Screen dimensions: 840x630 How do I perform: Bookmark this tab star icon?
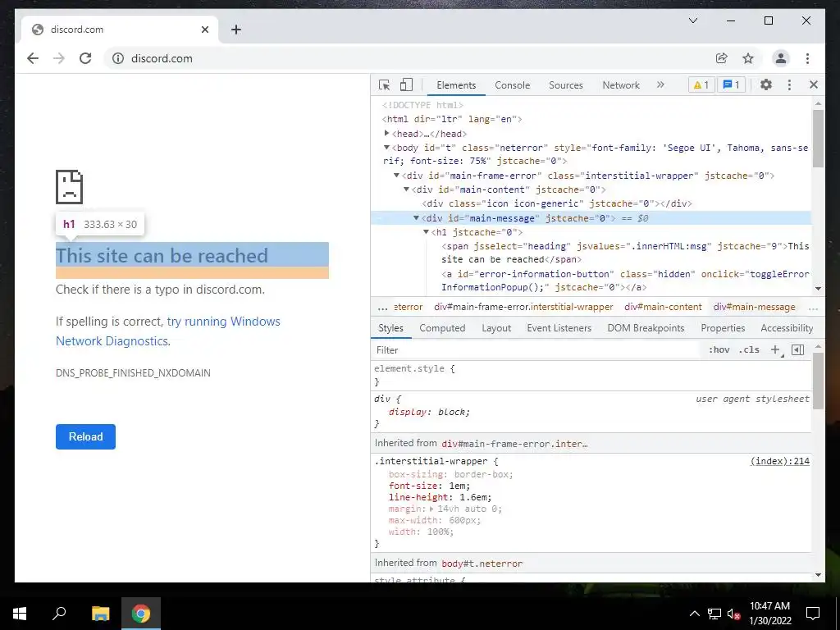coord(748,58)
